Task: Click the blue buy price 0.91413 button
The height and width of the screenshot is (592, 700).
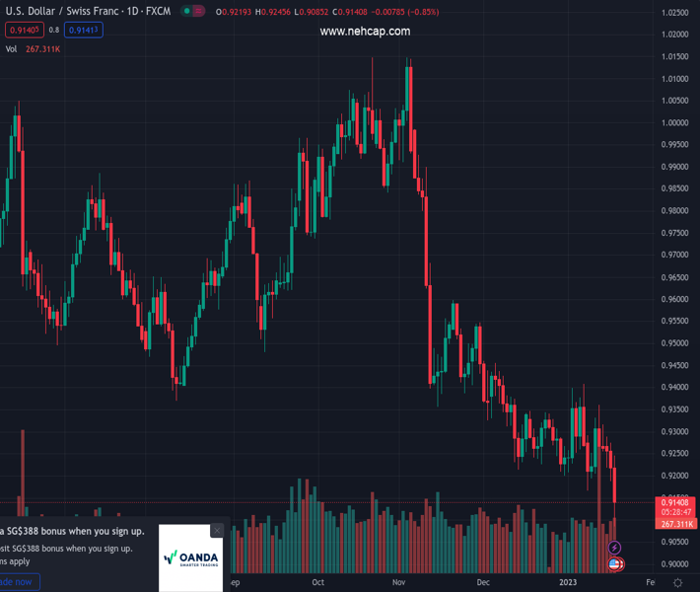Action: [x=84, y=30]
